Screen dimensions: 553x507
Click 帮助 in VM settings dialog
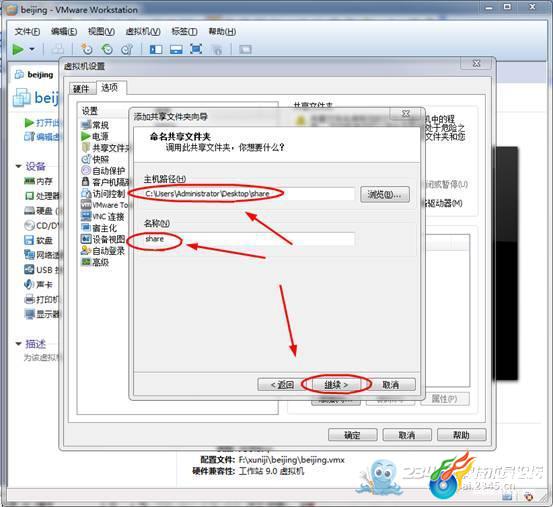(x=461, y=435)
